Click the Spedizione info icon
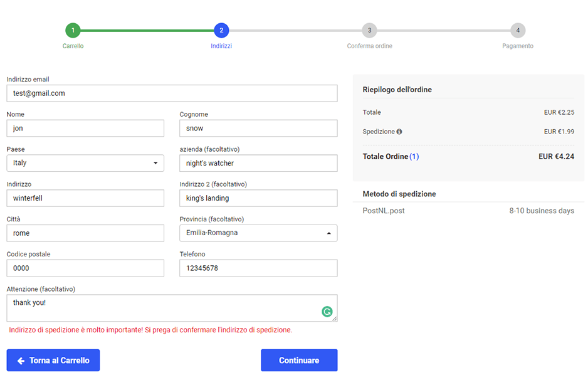 [x=399, y=132]
